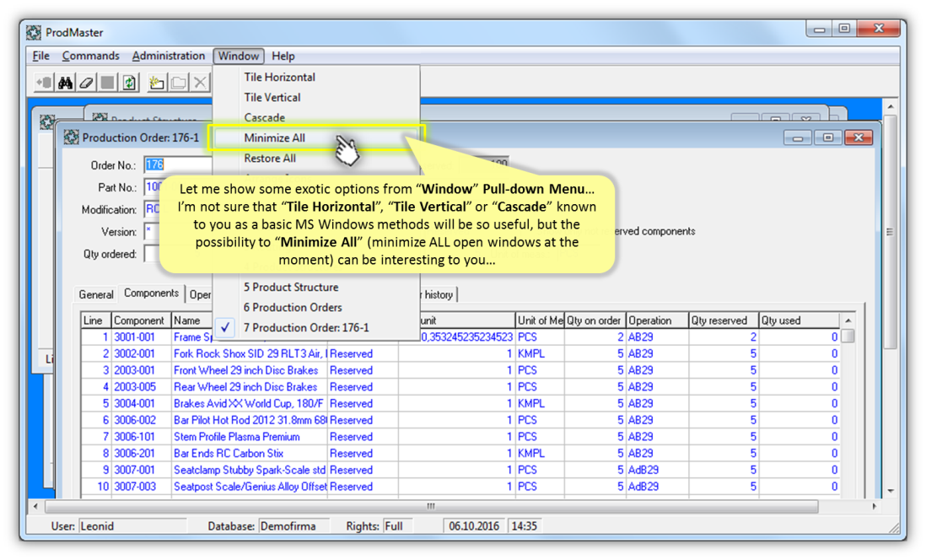Switch to the General tab
Image resolution: width=926 pixels, height=560 pixels.
tap(96, 294)
